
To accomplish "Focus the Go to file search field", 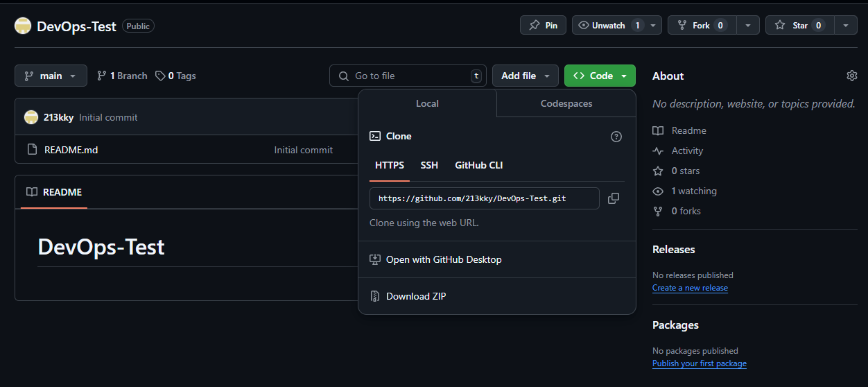I will point(408,76).
